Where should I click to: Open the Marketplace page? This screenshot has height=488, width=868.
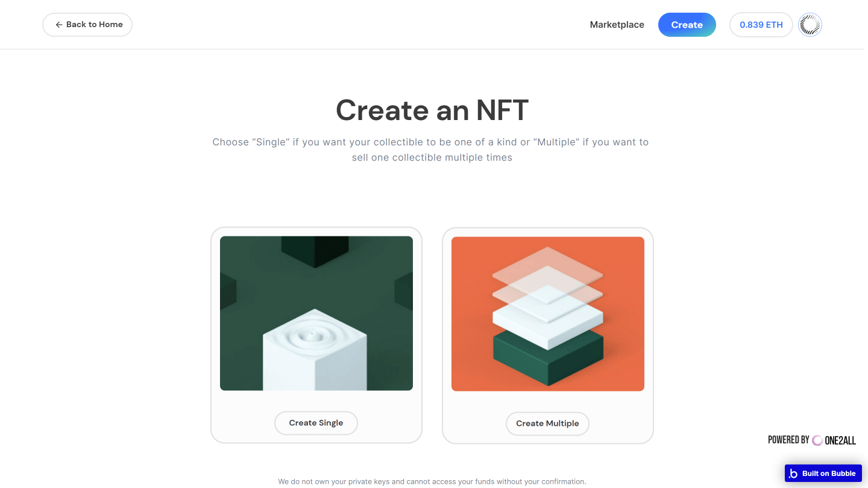tap(617, 24)
